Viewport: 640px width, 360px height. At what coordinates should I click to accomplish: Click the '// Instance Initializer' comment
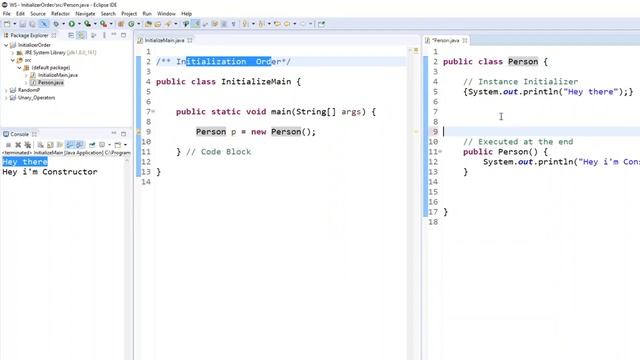(520, 81)
